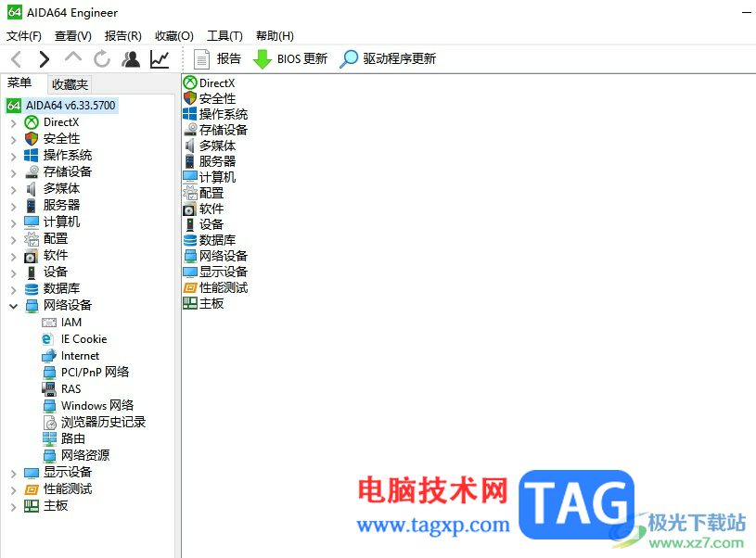Click the vertical scrollbar of the sidebar

click(174, 278)
